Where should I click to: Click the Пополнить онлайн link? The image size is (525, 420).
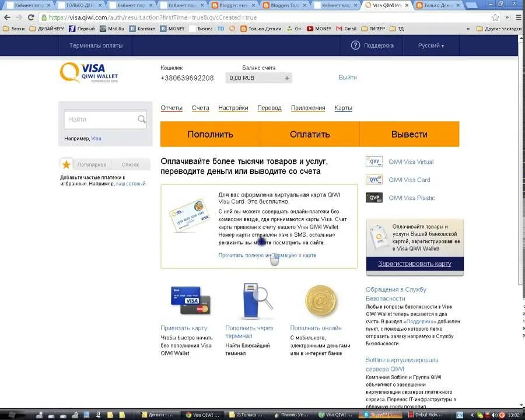click(x=316, y=328)
